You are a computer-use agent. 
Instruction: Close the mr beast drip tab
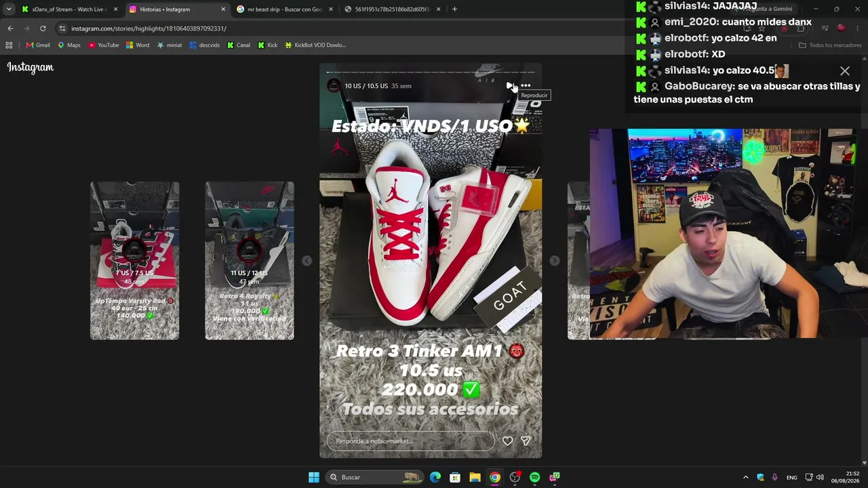[331, 9]
